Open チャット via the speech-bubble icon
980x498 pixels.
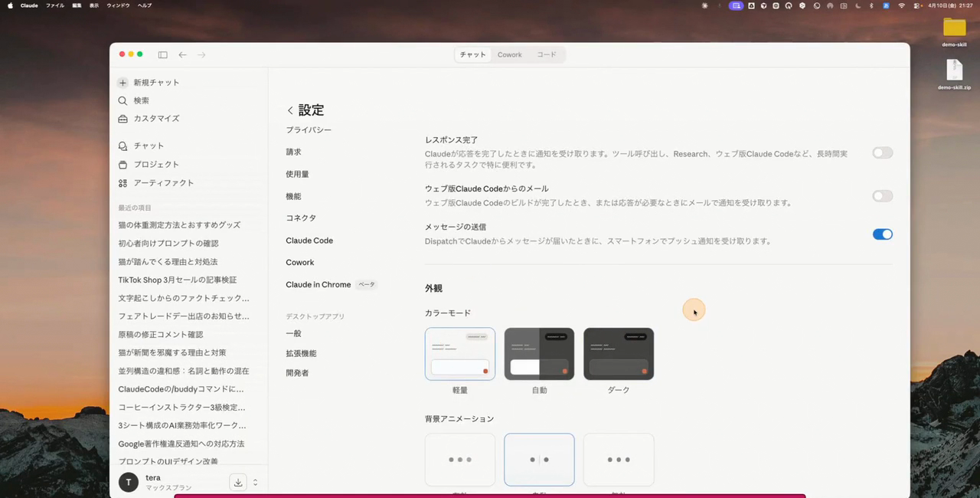[122, 146]
